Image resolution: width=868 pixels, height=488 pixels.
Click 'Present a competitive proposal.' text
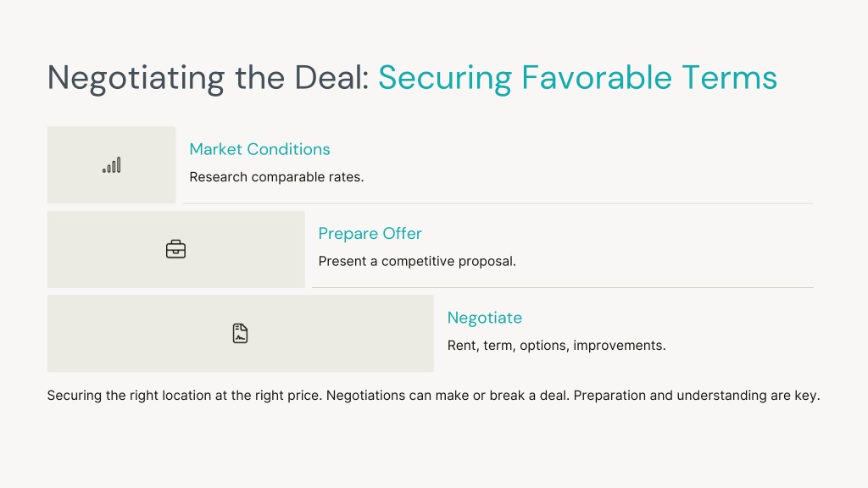pyautogui.click(x=417, y=261)
